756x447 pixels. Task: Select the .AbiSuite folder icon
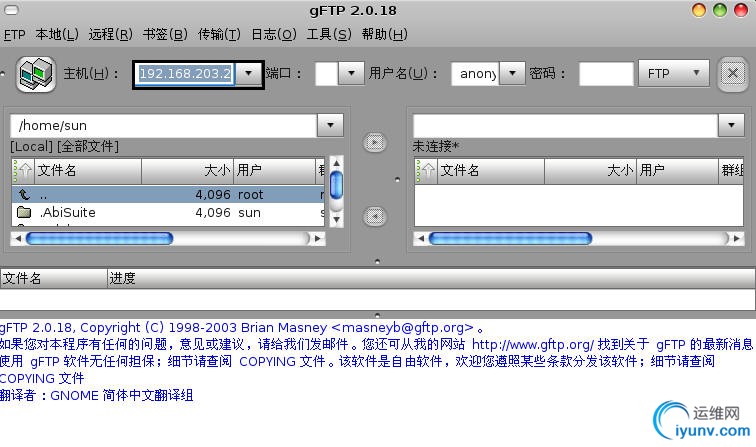(24, 212)
